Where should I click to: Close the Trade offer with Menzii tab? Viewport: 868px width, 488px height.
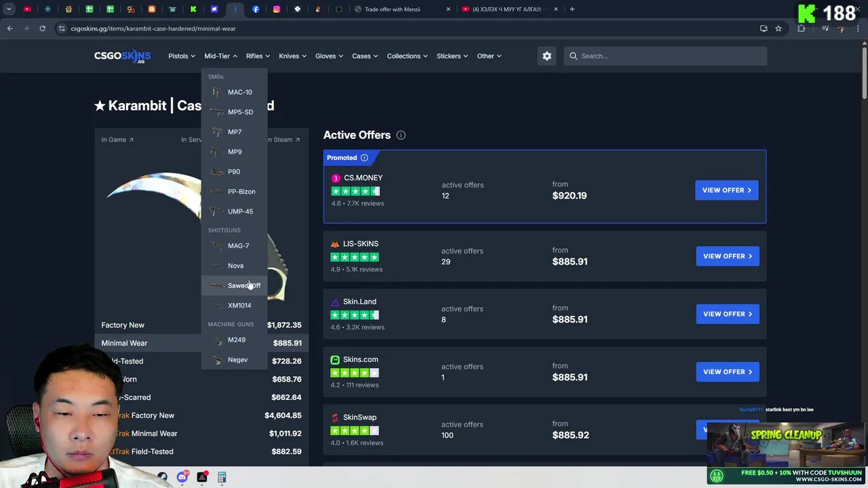pyautogui.click(x=448, y=9)
